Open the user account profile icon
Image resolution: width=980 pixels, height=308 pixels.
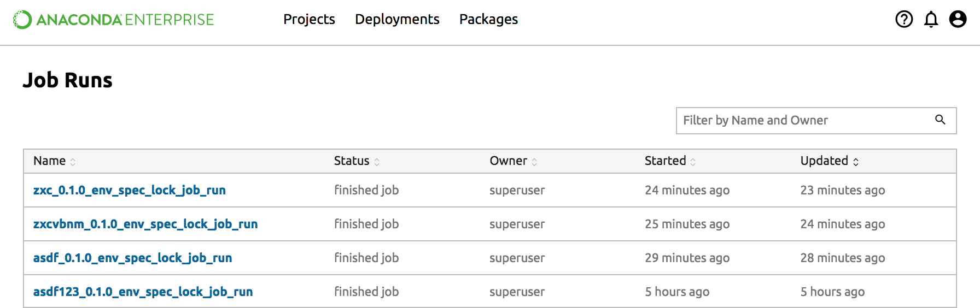point(958,19)
